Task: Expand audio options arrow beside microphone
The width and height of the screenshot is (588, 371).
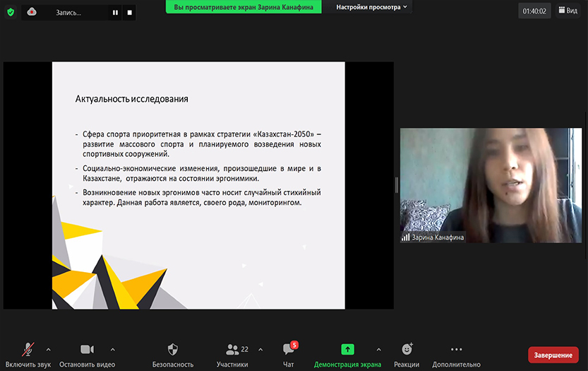Action: pyautogui.click(x=49, y=350)
